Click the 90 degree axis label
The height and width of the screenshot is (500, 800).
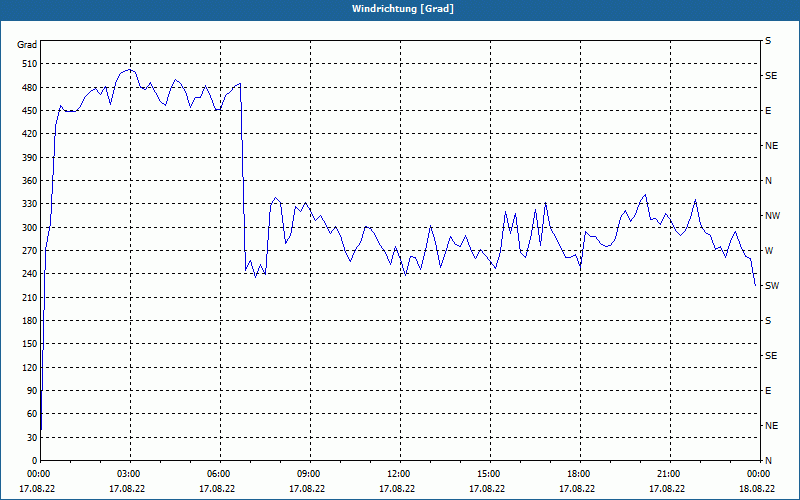pos(33,391)
